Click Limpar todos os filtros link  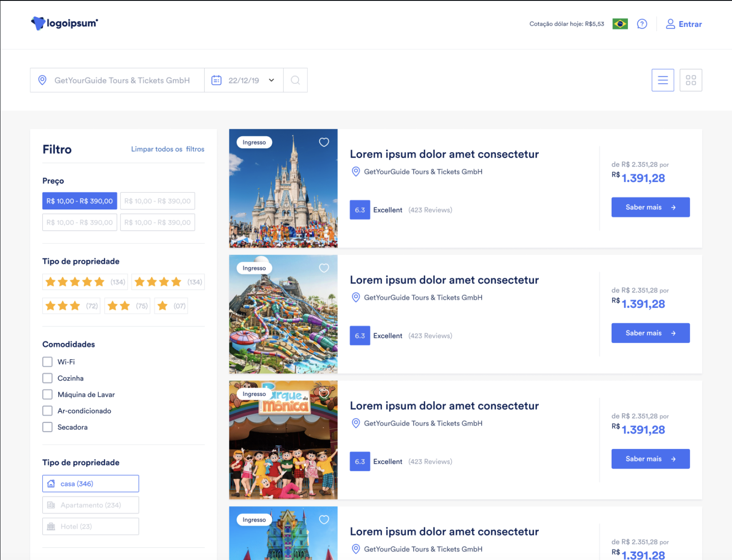pyautogui.click(x=168, y=149)
